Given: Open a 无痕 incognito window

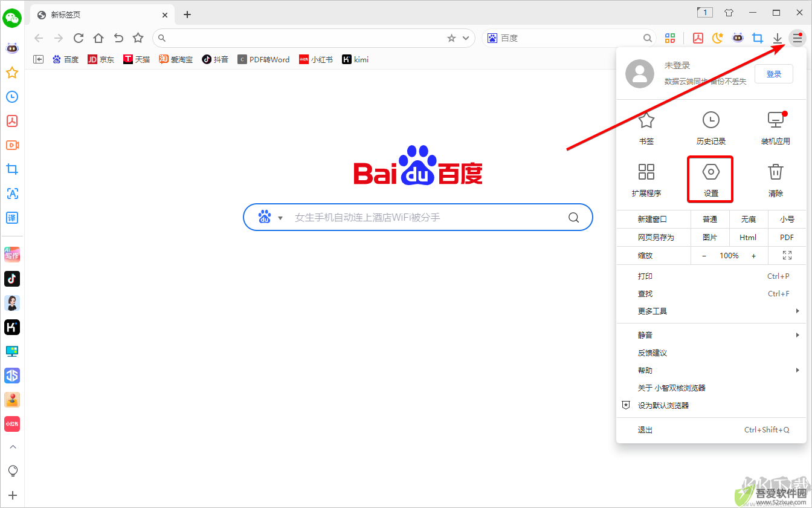Looking at the screenshot, I should pyautogui.click(x=749, y=220).
